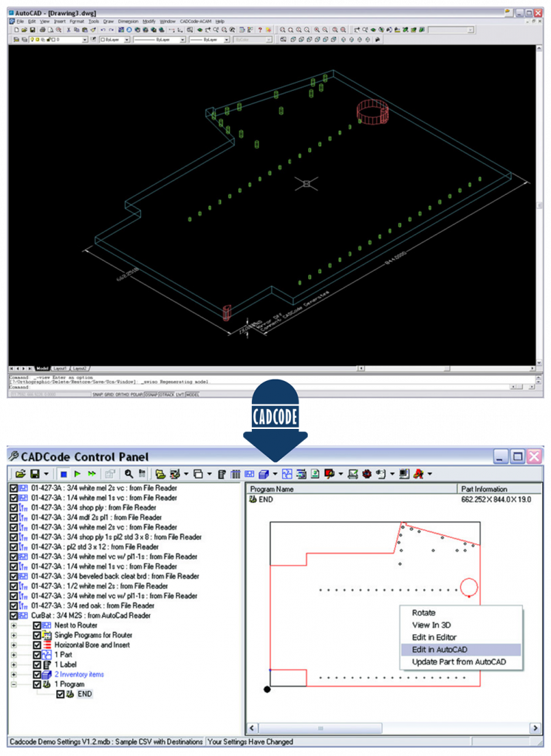
Task: Click the open folder icon in CADCode toolbar
Action: click(20, 473)
